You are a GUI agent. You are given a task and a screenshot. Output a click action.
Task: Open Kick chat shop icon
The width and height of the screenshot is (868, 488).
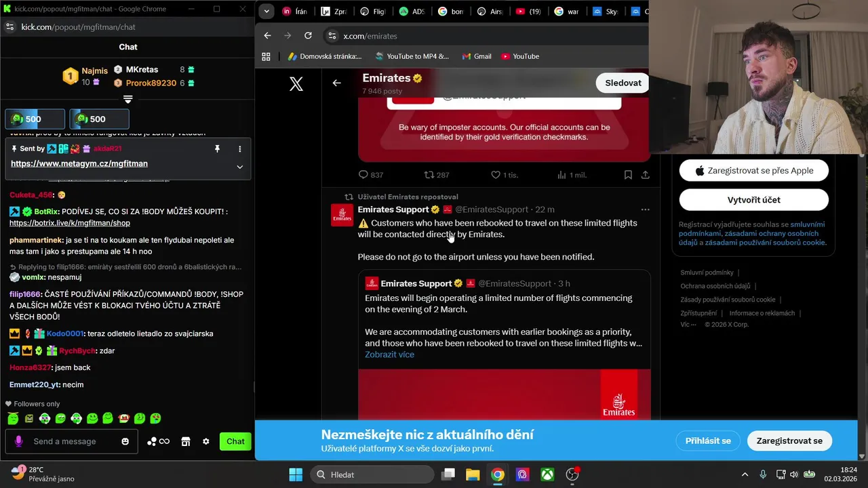tap(185, 441)
